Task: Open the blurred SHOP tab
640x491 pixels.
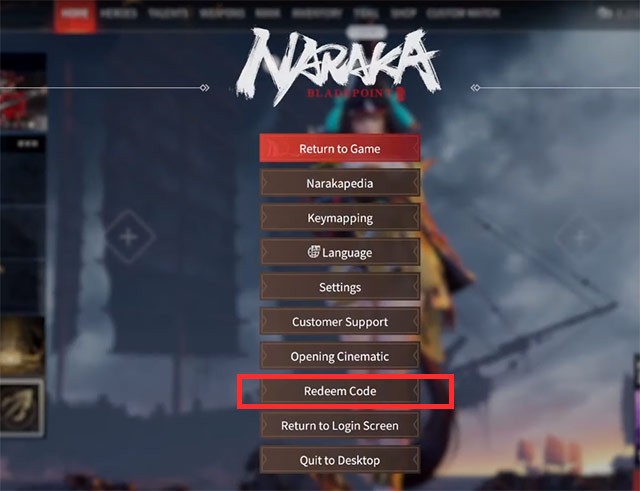Action: 403,13
